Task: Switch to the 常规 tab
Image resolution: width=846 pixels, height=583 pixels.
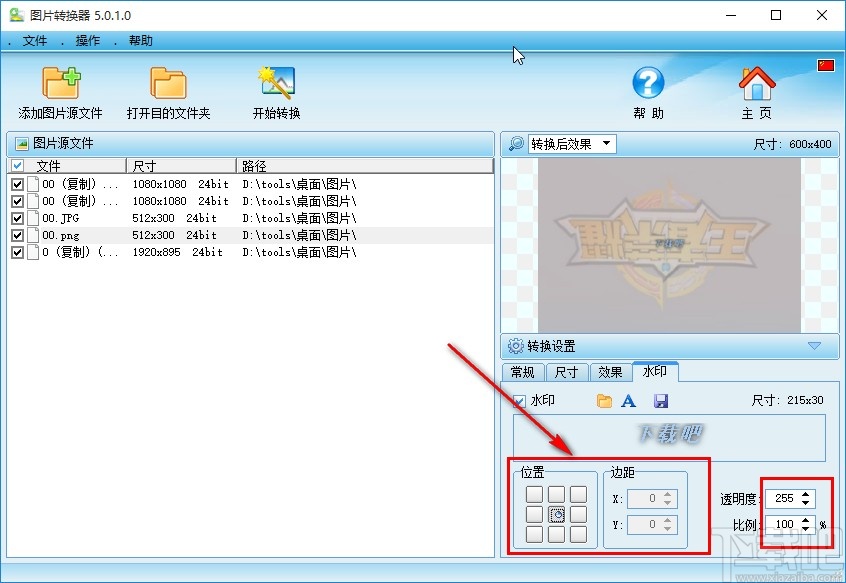Action: pos(523,372)
